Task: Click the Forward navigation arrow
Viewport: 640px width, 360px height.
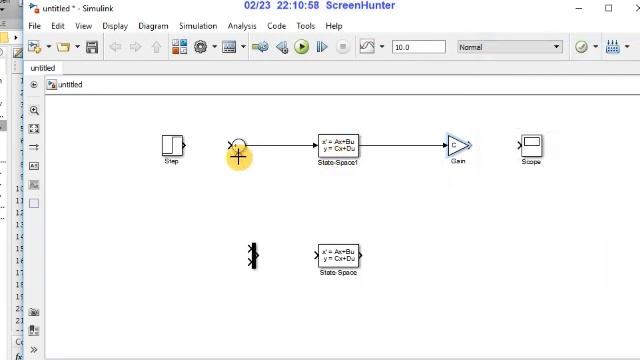Action: [136, 47]
